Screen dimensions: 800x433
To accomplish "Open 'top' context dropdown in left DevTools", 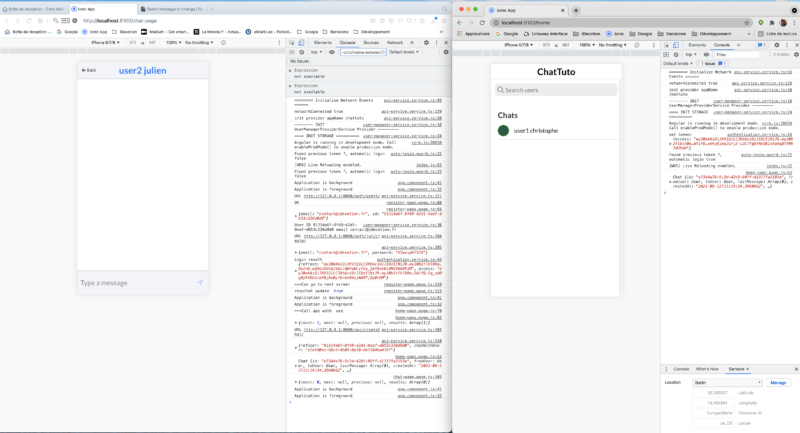I will click(316, 52).
